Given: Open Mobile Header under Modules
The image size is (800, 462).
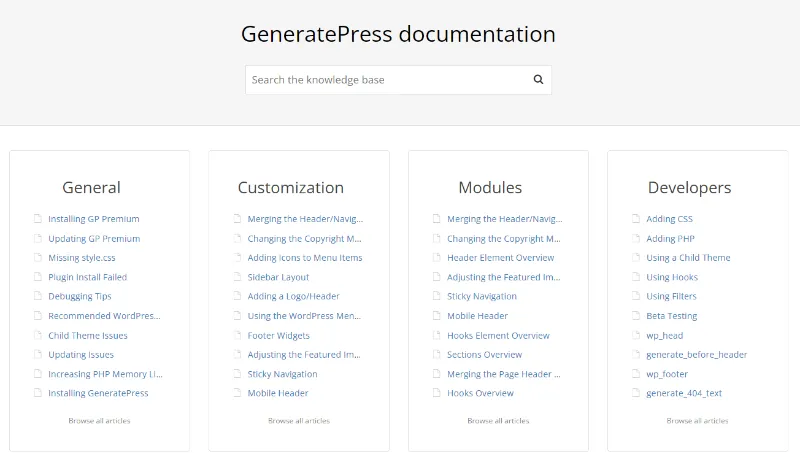Looking at the screenshot, I should pos(478,316).
